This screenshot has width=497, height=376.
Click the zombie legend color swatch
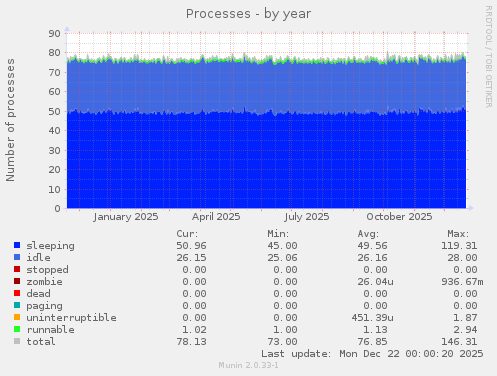tap(17, 281)
